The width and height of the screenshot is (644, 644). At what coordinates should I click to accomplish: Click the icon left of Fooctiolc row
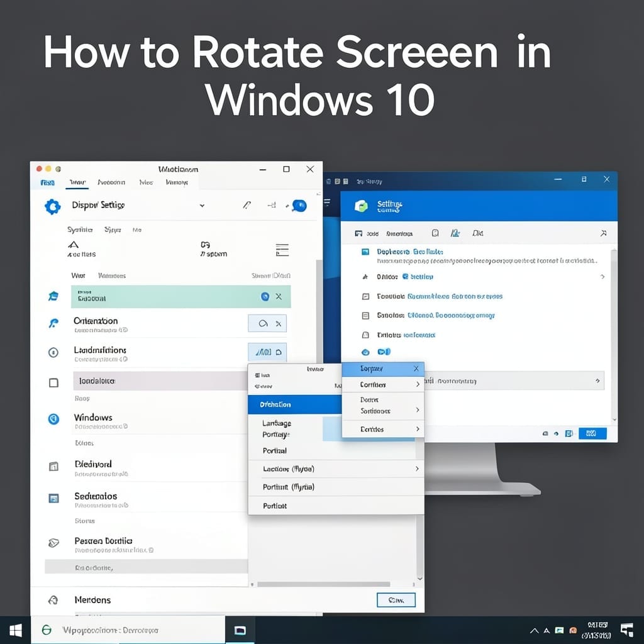(x=365, y=296)
